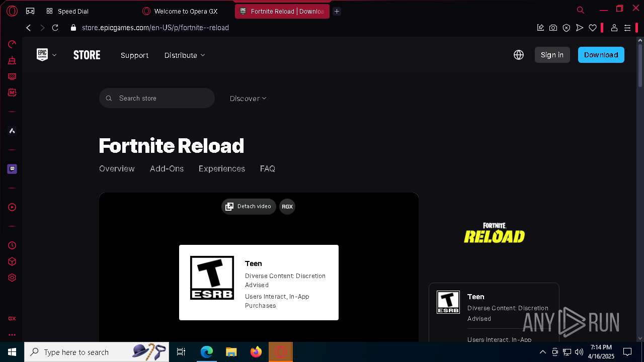Screen dimensions: 644x362
Task: Open Microsoft Edge from taskbar
Action: tap(207, 352)
